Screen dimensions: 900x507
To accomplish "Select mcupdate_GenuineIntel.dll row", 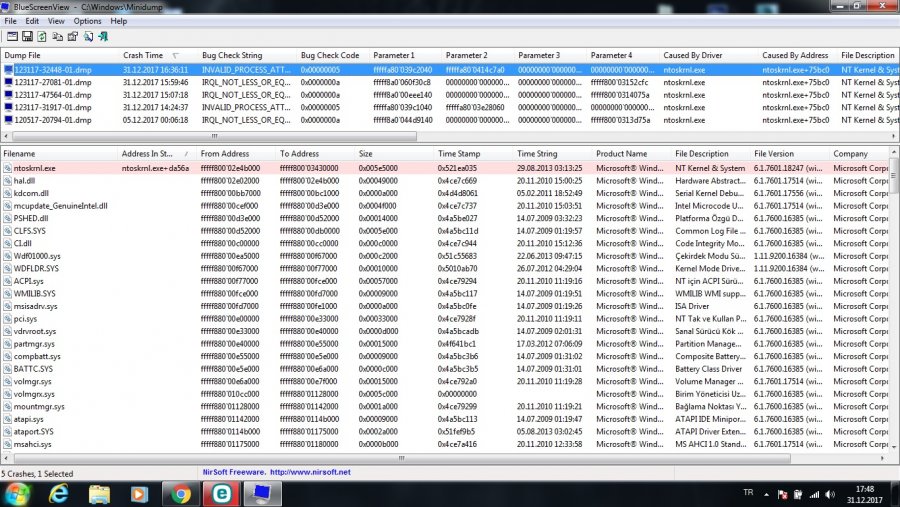I will point(60,206).
